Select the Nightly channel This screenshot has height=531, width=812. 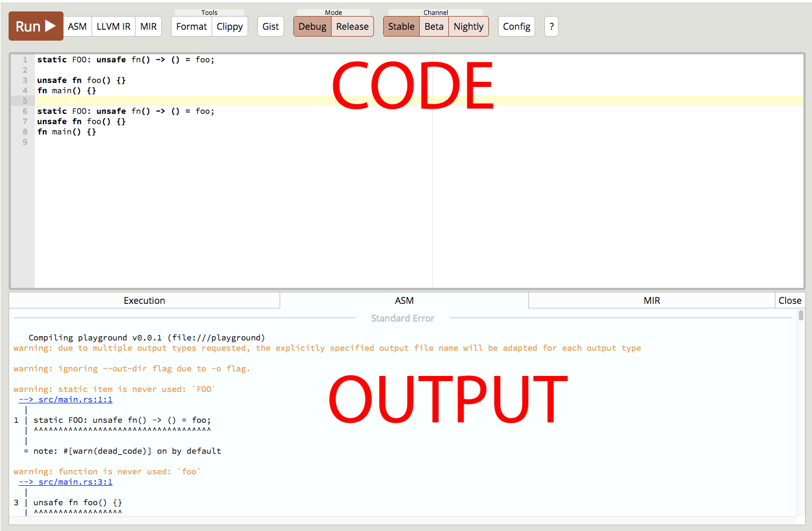pos(468,26)
